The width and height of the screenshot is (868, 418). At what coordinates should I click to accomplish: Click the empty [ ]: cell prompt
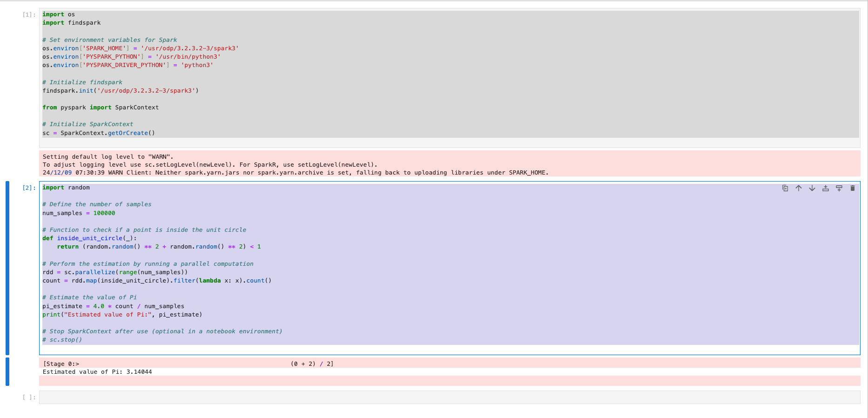tap(29, 397)
